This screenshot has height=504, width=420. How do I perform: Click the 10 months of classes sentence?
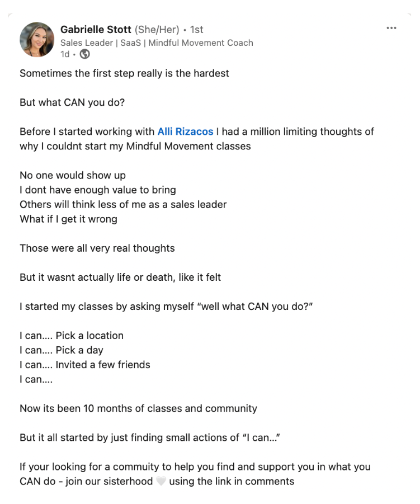click(x=138, y=408)
